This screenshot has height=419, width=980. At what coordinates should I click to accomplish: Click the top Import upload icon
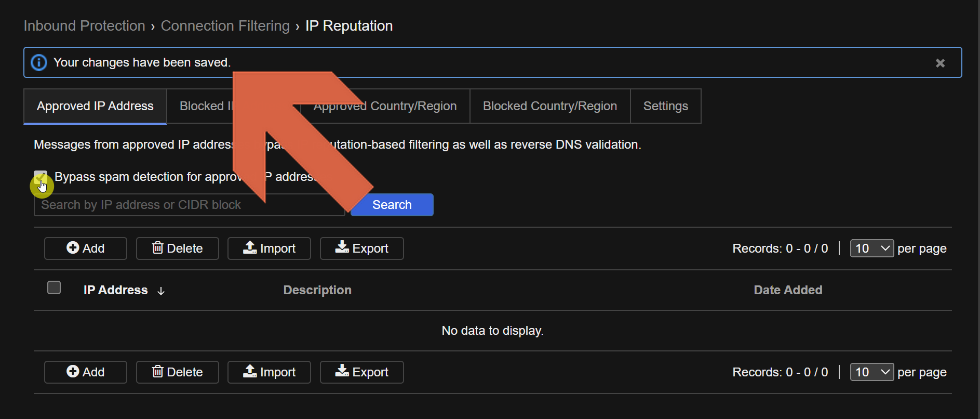250,248
